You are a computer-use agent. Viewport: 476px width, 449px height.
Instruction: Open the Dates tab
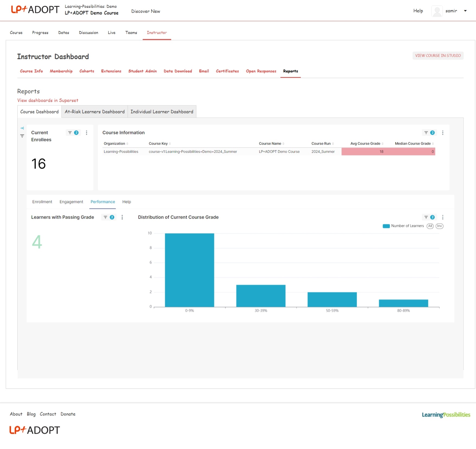click(x=64, y=33)
